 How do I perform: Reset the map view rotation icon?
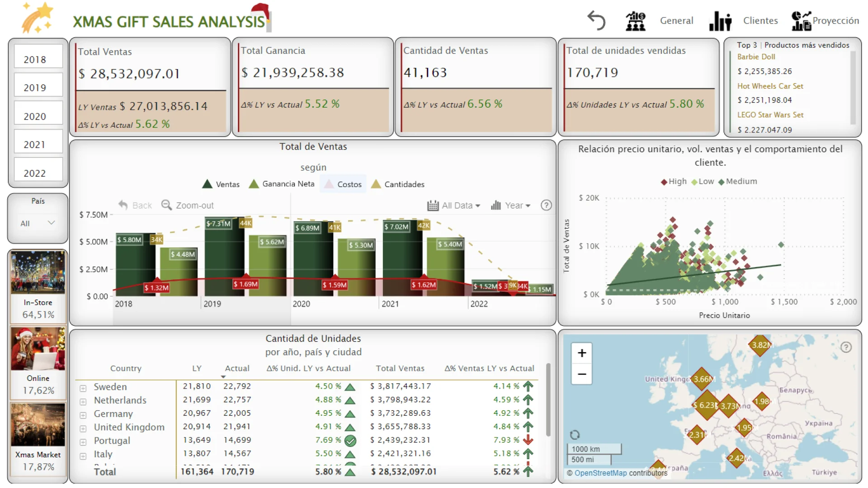click(x=575, y=435)
